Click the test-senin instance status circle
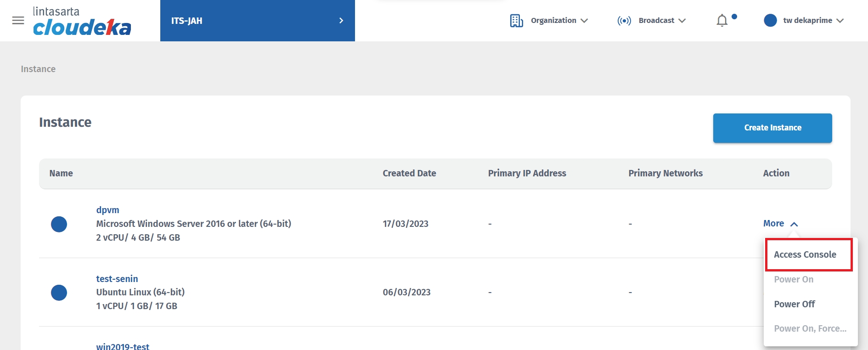Screen dimensions: 868x350 59,293
